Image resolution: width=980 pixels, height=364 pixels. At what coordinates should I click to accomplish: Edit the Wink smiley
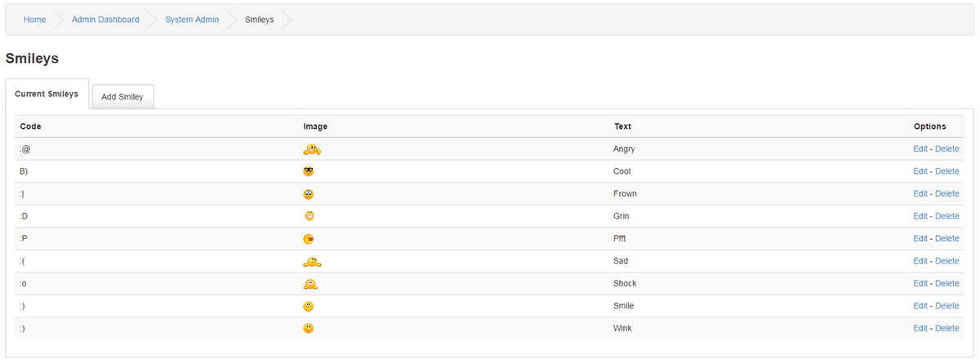[920, 328]
